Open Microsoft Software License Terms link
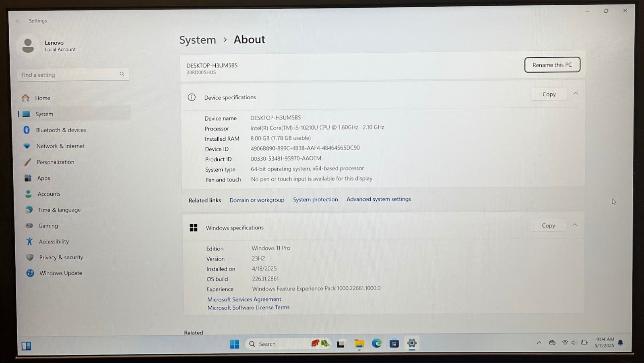The height and width of the screenshot is (363, 644). [248, 308]
